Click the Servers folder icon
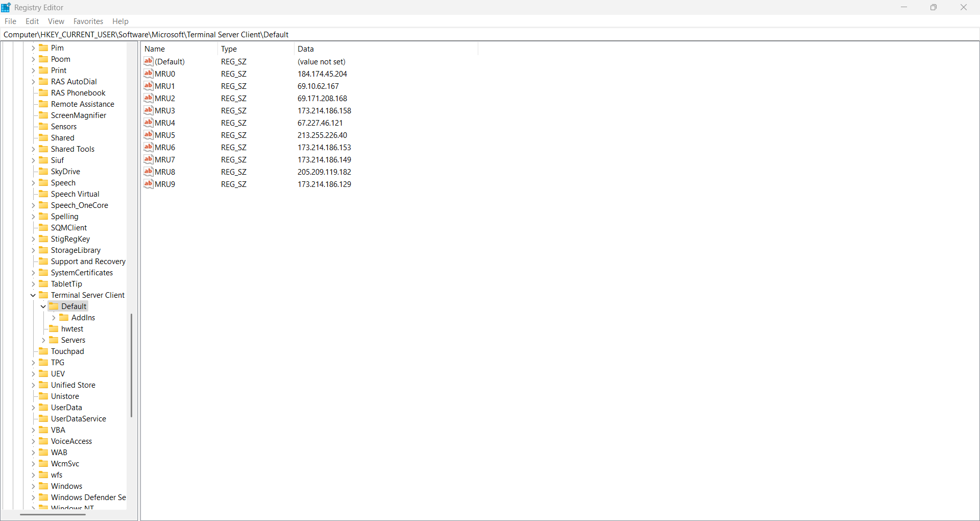The image size is (980, 521). pos(54,340)
